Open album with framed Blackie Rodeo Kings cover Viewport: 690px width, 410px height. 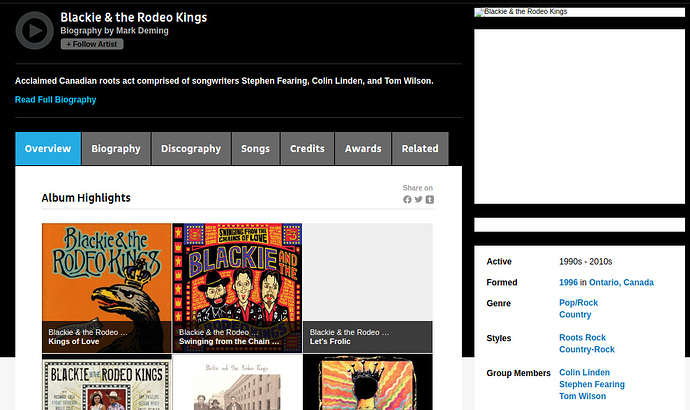point(106,382)
